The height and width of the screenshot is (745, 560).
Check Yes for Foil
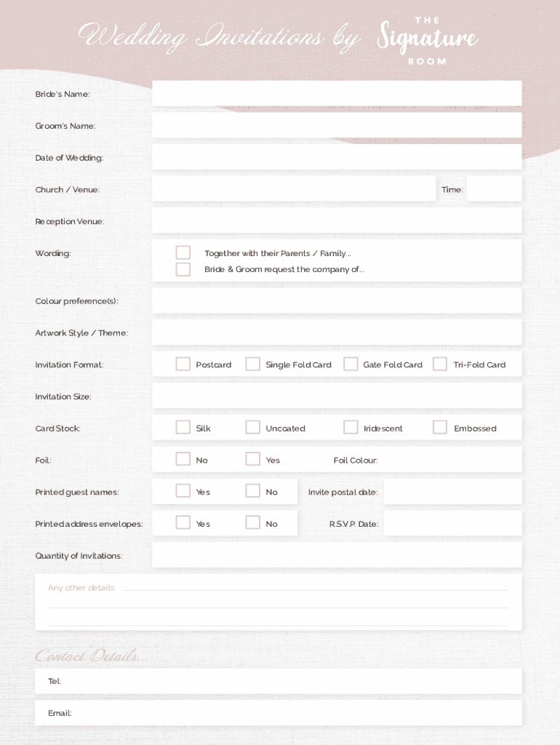[x=252, y=459]
